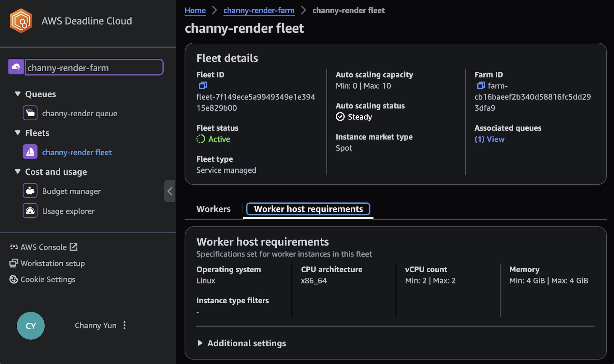
Task: Open Cookie Settings
Action: [48, 279]
